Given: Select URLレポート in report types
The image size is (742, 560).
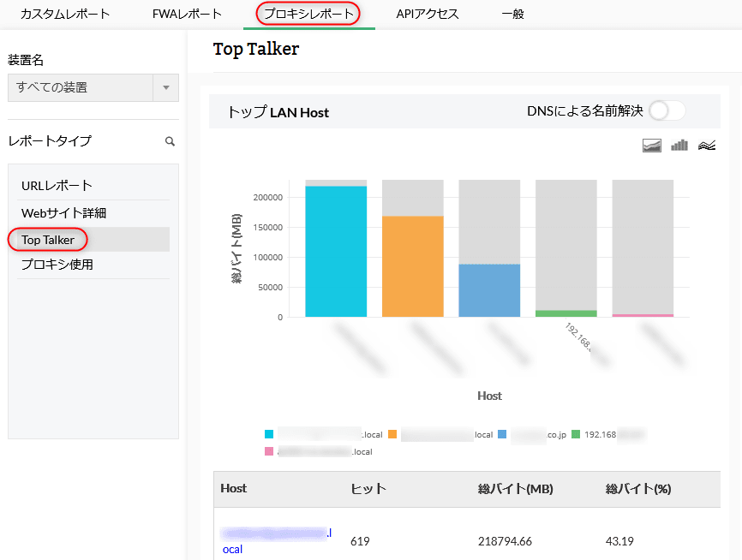Looking at the screenshot, I should (57, 186).
